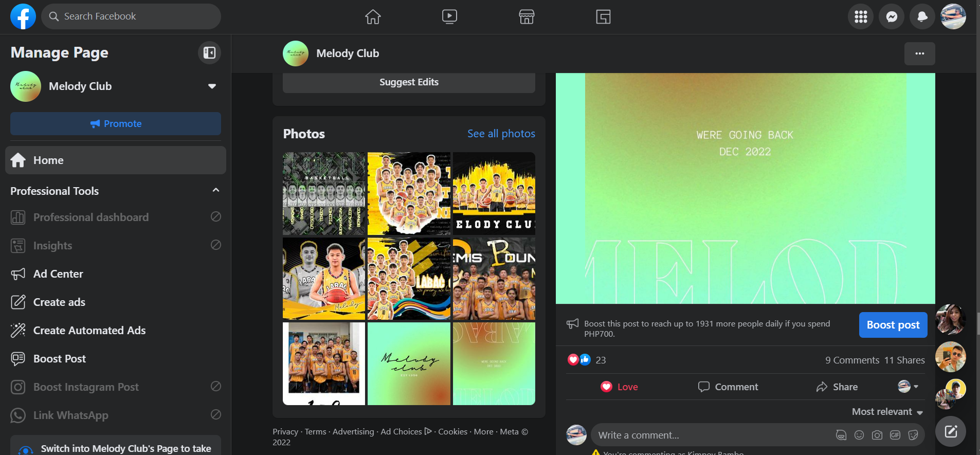Open the Marketplace storefront icon
The height and width of the screenshot is (455, 980).
(527, 17)
